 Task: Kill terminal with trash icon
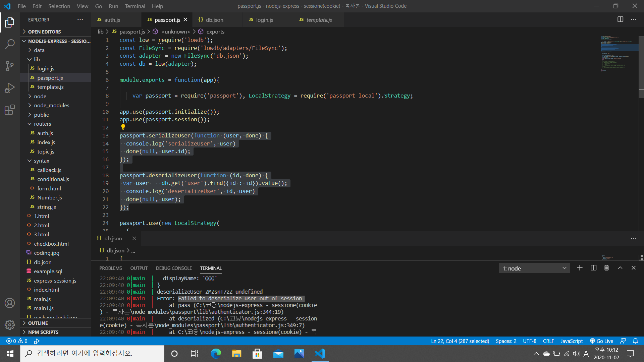[606, 268]
